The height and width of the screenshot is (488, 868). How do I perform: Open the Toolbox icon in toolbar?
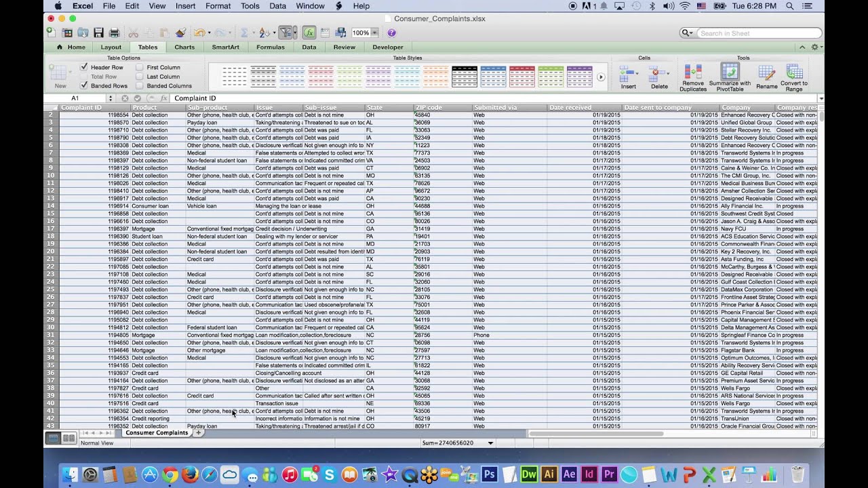pyautogui.click(x=325, y=33)
